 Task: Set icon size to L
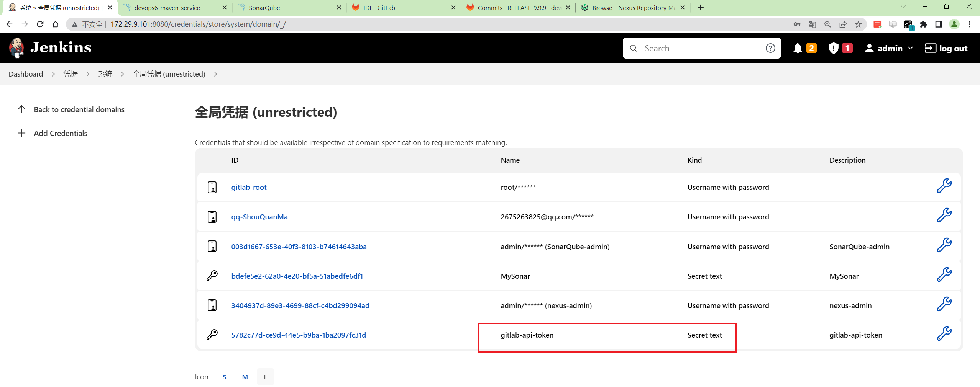click(x=265, y=377)
